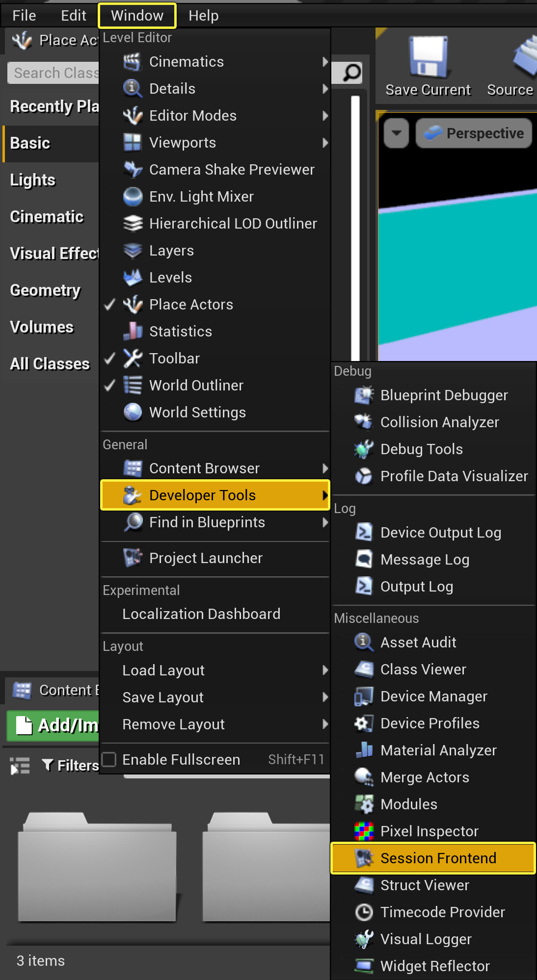
Task: Click the Details magnifier icon
Action: 132,89
